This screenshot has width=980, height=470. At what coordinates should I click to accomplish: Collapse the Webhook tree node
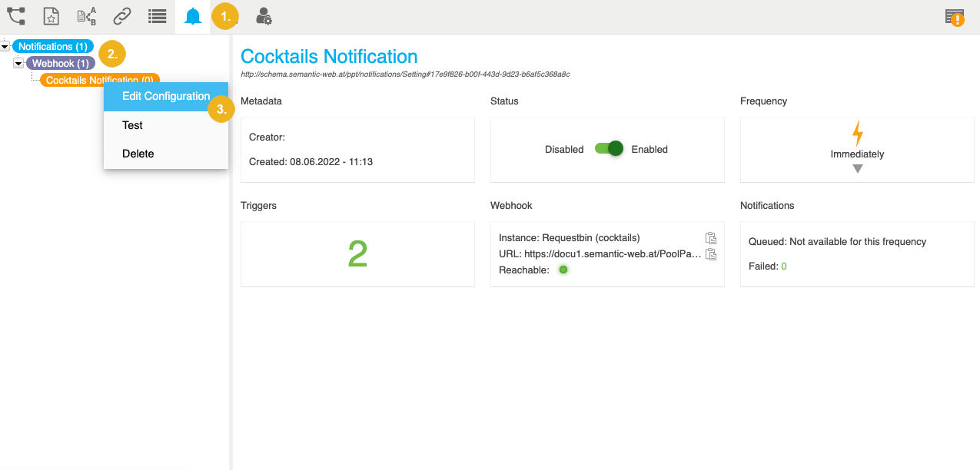(18, 62)
